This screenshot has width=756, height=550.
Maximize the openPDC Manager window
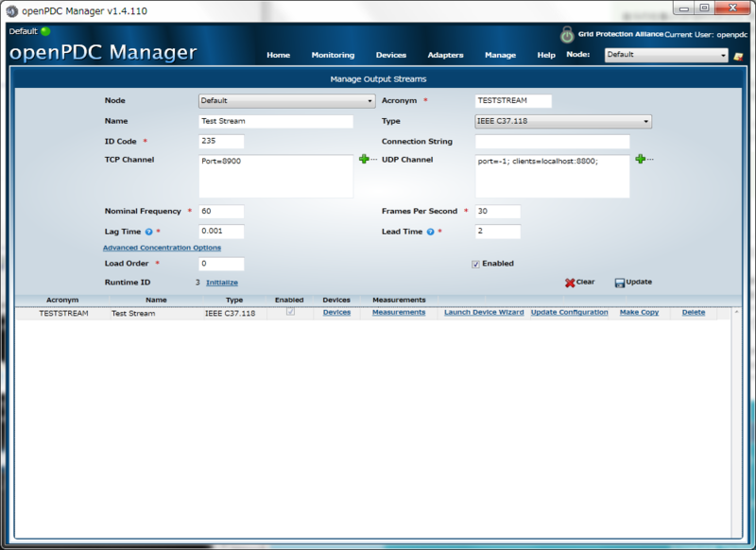tap(704, 8)
